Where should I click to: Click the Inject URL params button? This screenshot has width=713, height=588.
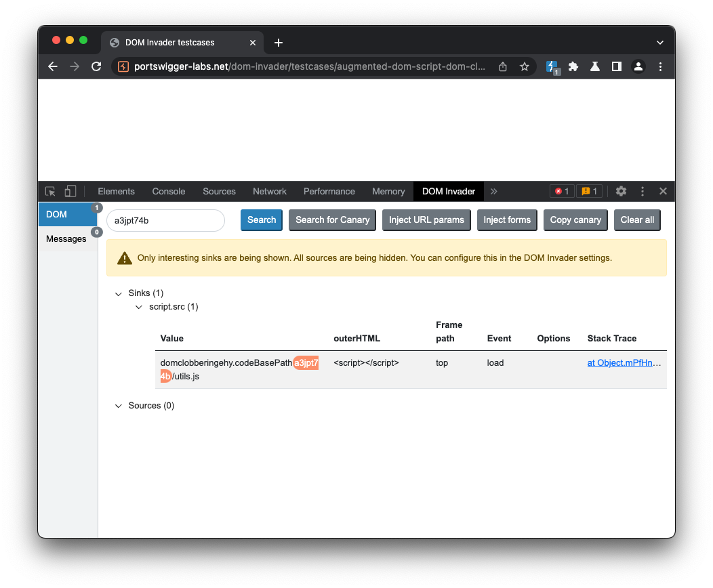[x=426, y=220]
